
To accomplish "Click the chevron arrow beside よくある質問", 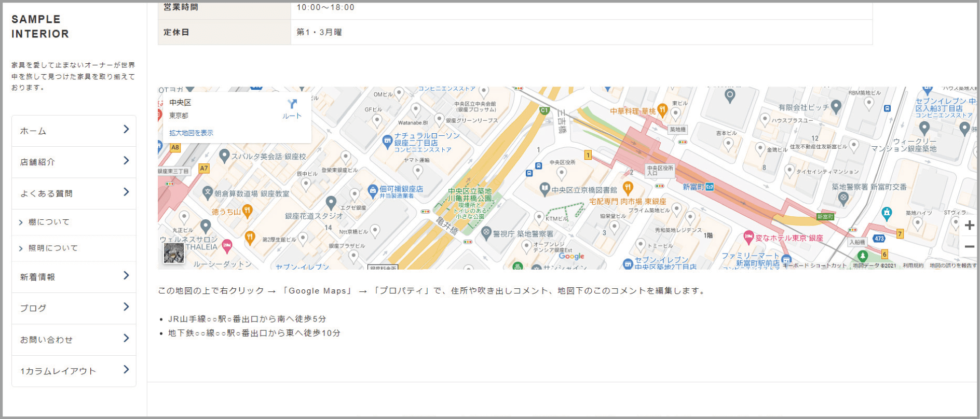I will click(x=126, y=192).
